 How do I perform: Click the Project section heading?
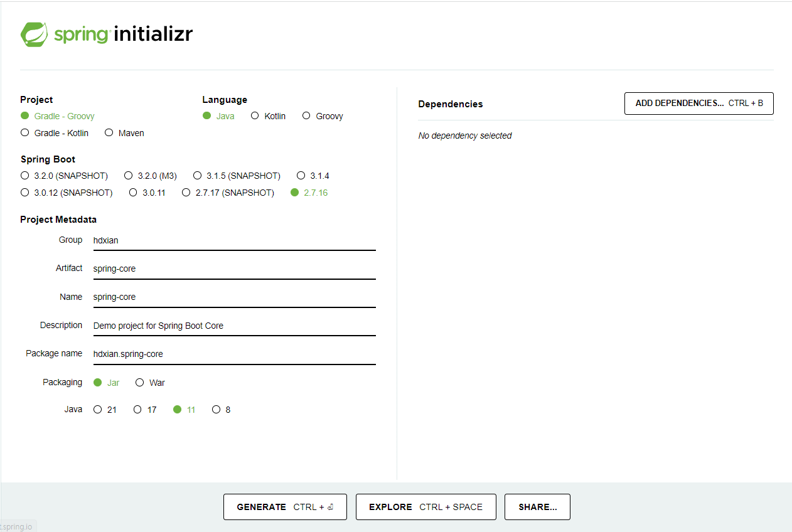[x=36, y=100]
